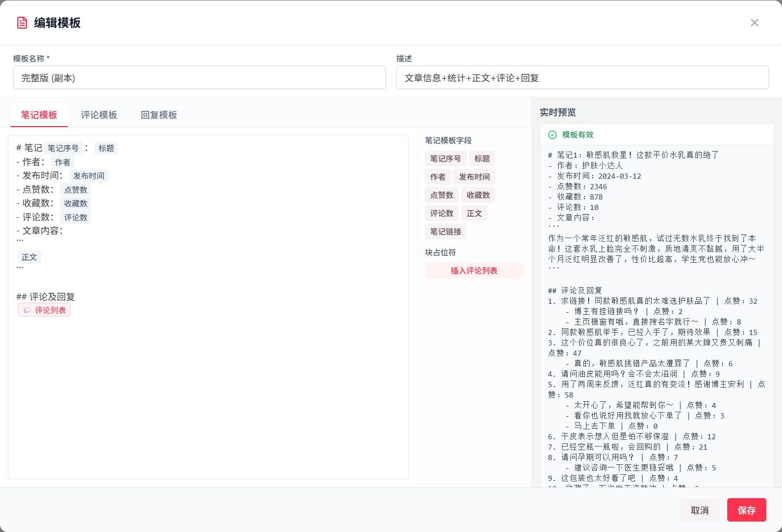Click preview reply '- 博主有挂链接吗？'

pos(602,311)
